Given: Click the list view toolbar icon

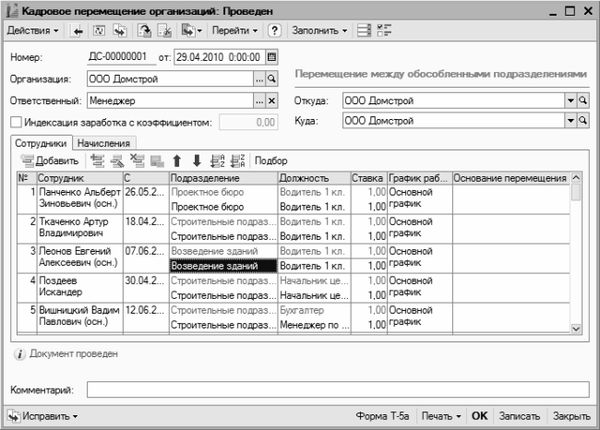Looking at the screenshot, I should [x=364, y=31].
